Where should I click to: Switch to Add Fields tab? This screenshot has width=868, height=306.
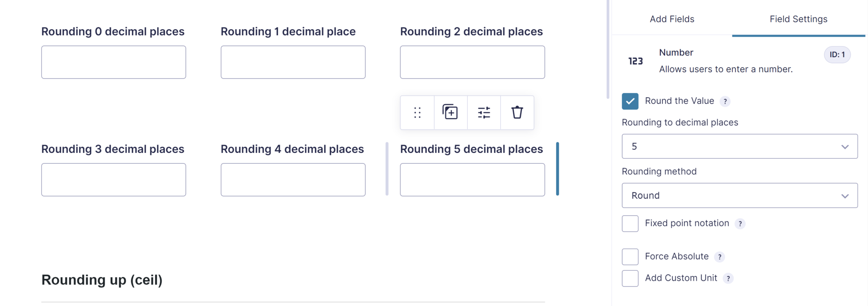click(x=672, y=19)
